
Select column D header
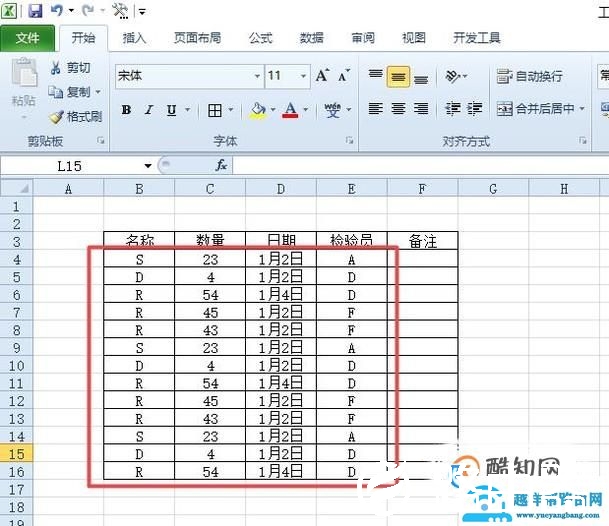281,189
